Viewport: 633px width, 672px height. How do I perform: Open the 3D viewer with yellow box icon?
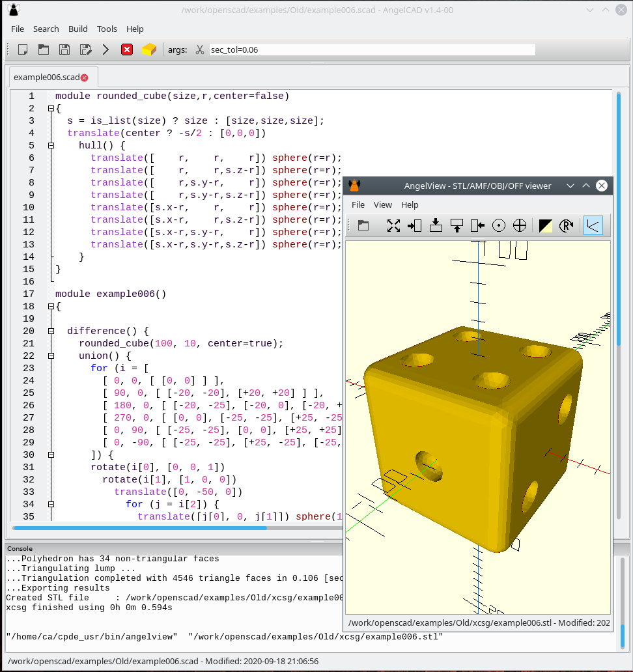pyautogui.click(x=149, y=49)
